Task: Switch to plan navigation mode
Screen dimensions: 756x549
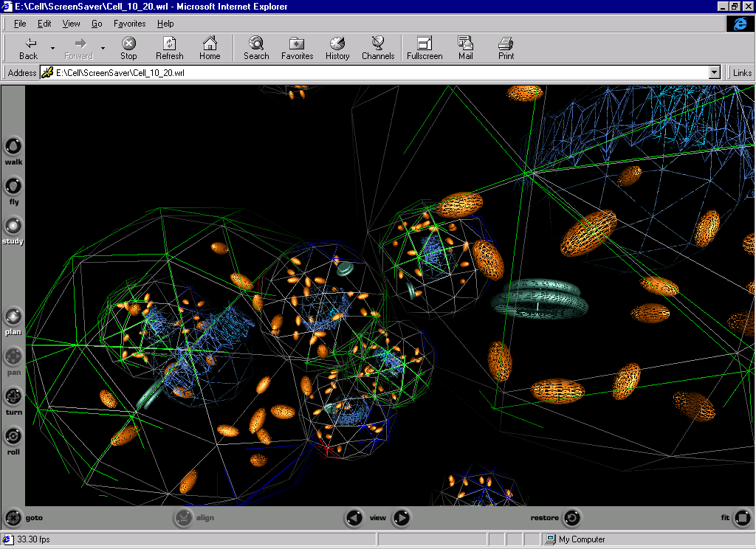Action: pos(13,317)
